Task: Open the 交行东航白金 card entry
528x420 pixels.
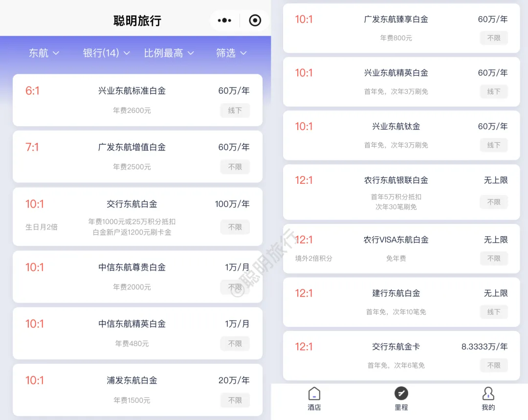Action: 132,204
